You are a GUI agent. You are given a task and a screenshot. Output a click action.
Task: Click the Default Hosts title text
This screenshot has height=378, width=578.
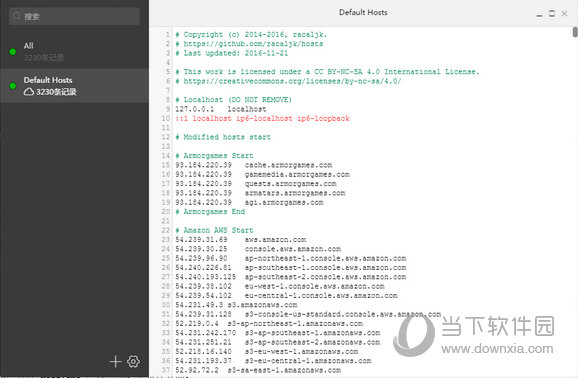[x=363, y=12]
